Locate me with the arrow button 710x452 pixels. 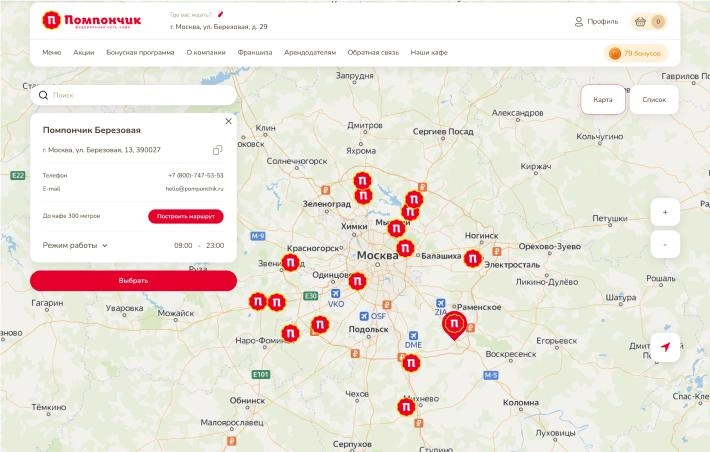click(665, 347)
